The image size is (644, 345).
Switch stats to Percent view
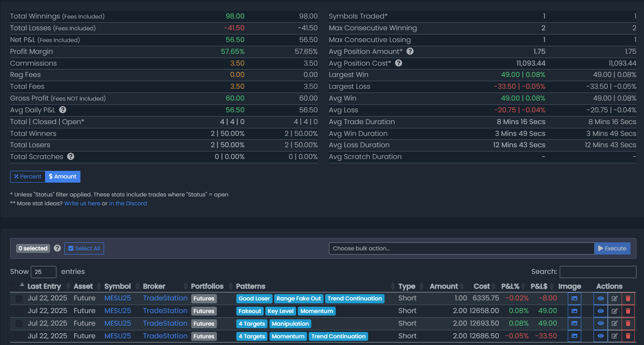[28, 177]
